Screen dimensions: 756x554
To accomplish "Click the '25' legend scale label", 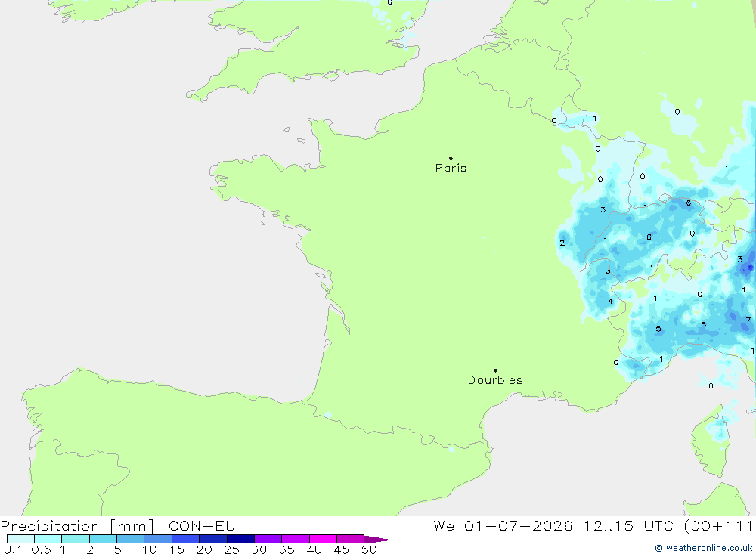I will click(x=232, y=549).
